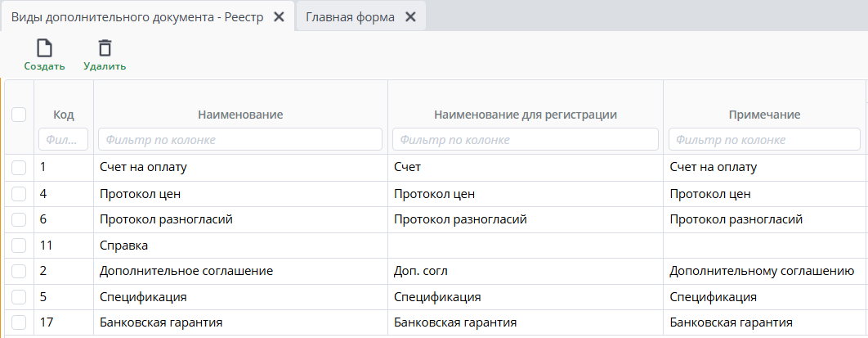868x338 pixels.
Task: Close the Главная форма tab
Action: tap(410, 17)
